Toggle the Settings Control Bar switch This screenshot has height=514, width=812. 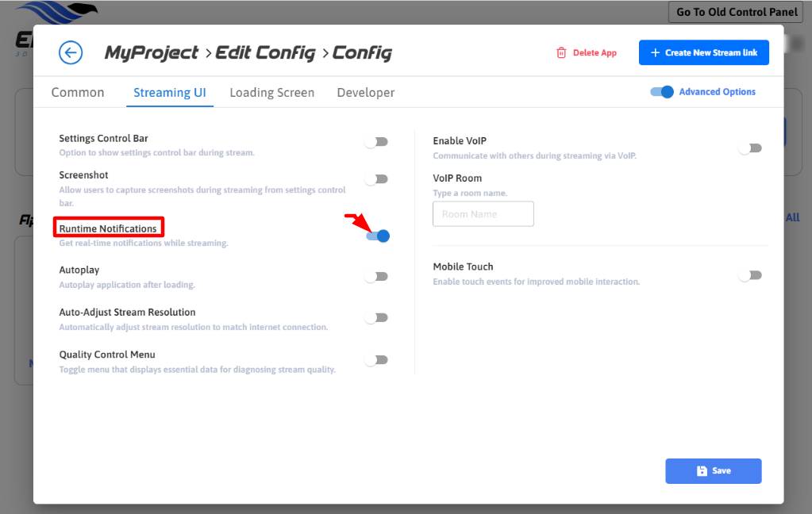click(376, 142)
